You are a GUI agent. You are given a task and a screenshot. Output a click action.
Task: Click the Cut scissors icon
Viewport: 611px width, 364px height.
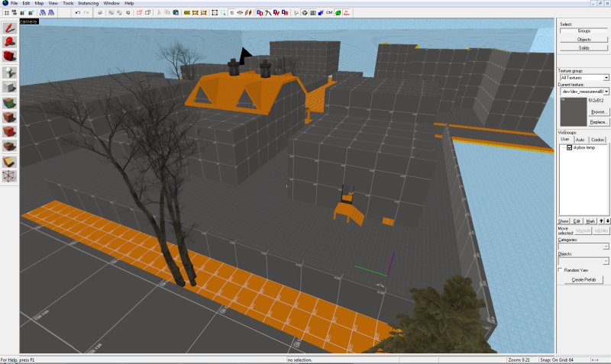159,12
